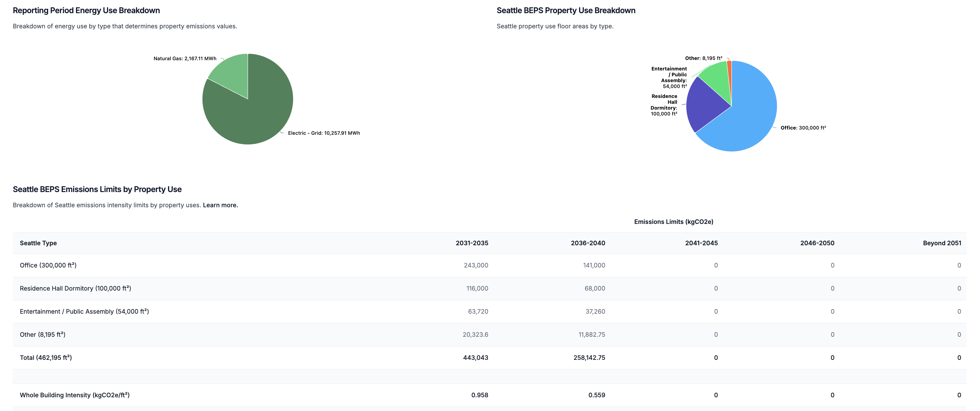Select the Residence Hall Dormitory row label
The height and width of the screenshot is (411, 980).
pos(75,289)
